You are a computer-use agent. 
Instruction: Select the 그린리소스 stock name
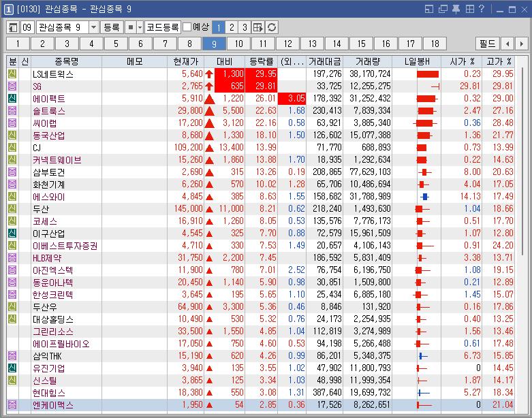coord(53,332)
